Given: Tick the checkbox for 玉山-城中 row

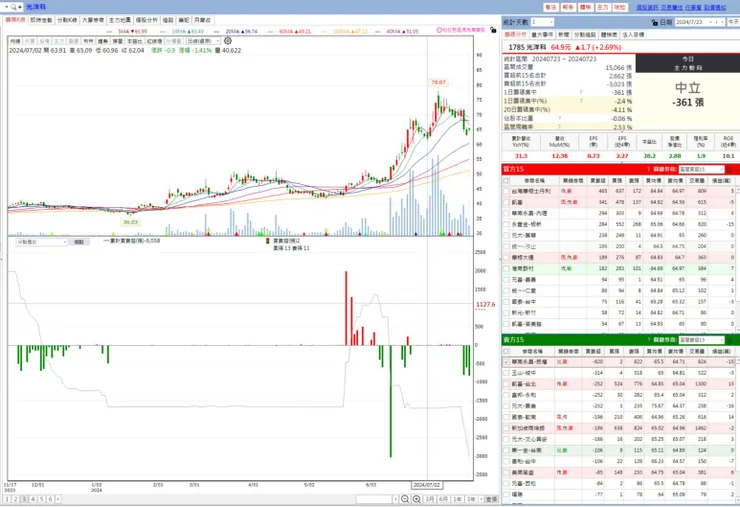Looking at the screenshot, I should tap(506, 373).
